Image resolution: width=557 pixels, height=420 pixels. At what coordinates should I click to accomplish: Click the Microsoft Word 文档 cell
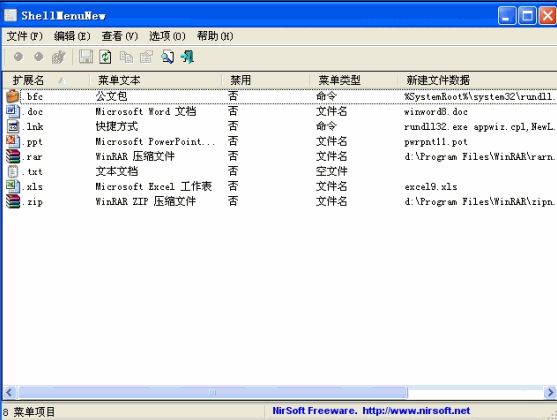(x=146, y=111)
